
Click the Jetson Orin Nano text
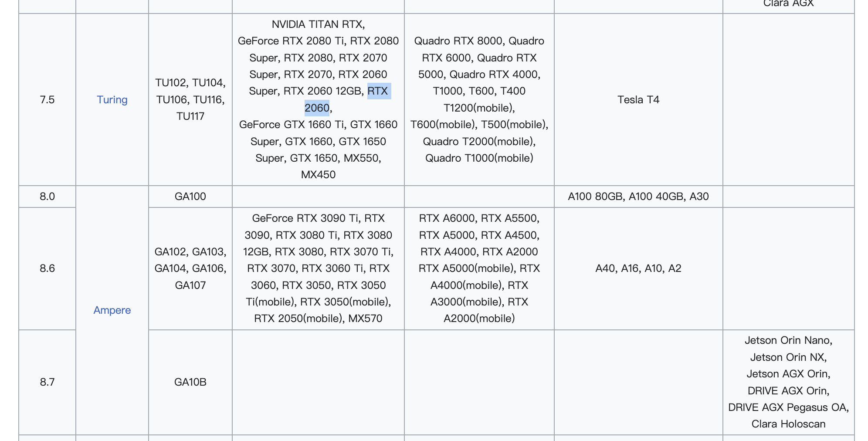click(787, 340)
